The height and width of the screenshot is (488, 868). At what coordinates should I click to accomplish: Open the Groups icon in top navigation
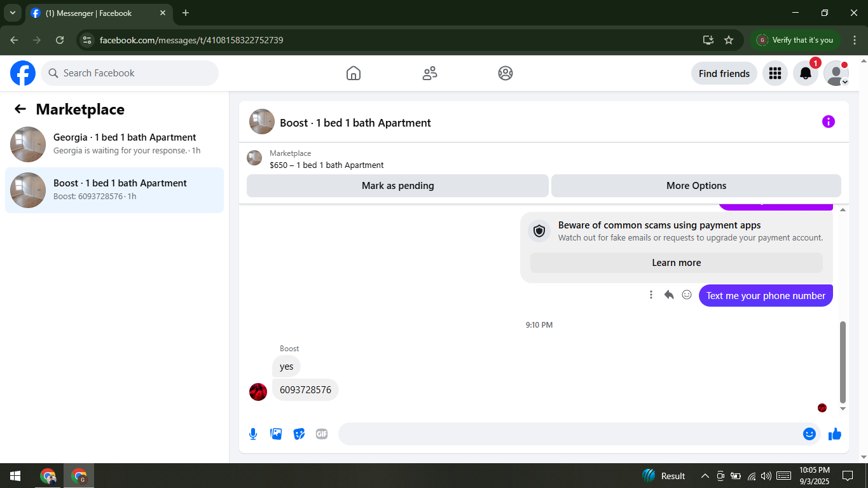click(x=506, y=73)
